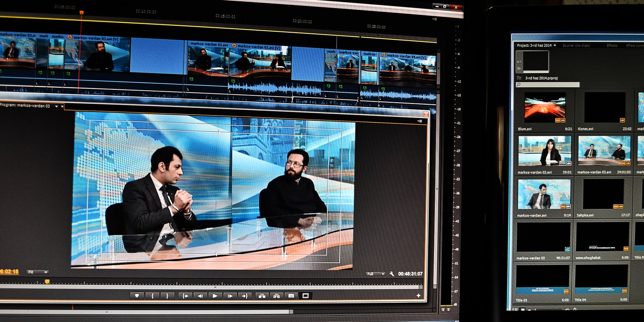Close the Program: markos-vardan 03 tab
Screen dimensions: 644x322
click(x=62, y=106)
